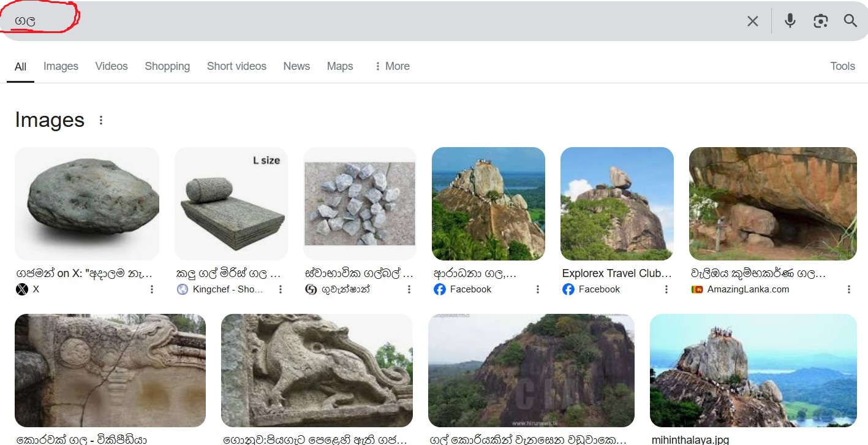The height and width of the screenshot is (445, 868).
Task: Open three-dot options beside Images heading
Action: [101, 120]
